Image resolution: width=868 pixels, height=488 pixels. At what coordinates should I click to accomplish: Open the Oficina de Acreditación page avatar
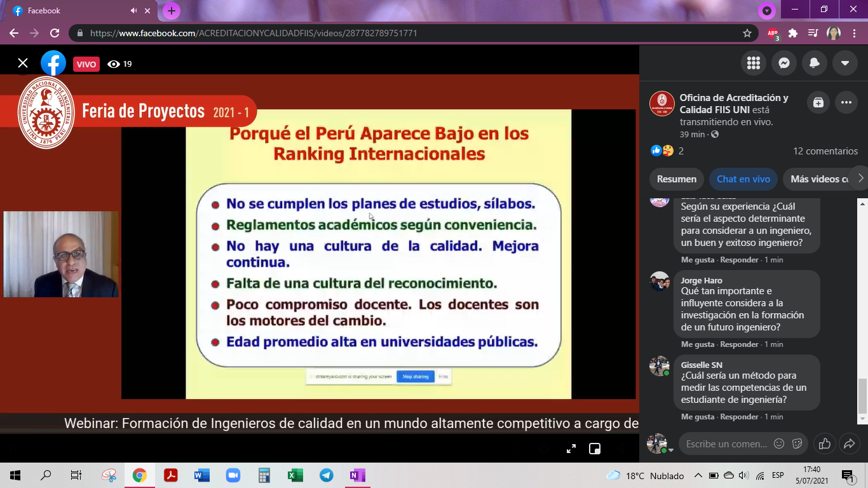662,104
